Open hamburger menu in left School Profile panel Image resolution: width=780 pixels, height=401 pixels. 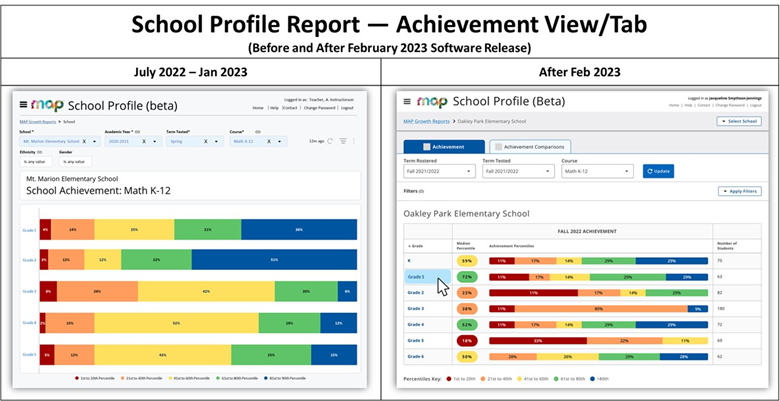click(x=24, y=104)
